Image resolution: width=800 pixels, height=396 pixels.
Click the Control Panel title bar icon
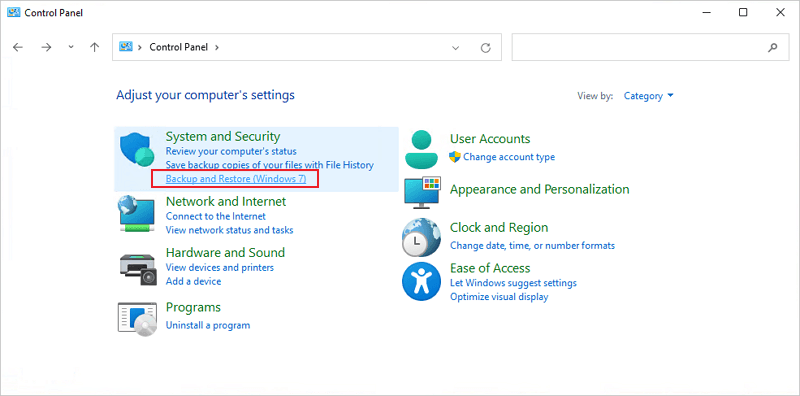click(x=13, y=12)
